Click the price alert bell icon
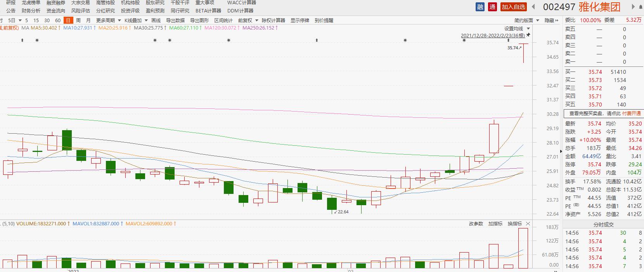 (324, 21)
